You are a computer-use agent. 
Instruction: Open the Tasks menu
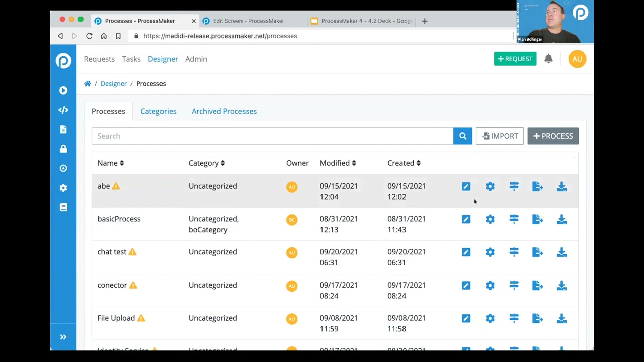[131, 59]
